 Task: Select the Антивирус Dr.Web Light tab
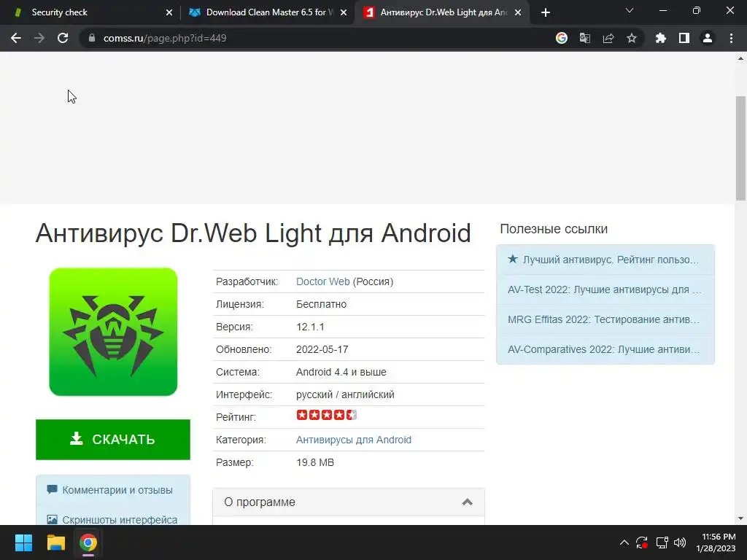[441, 12]
